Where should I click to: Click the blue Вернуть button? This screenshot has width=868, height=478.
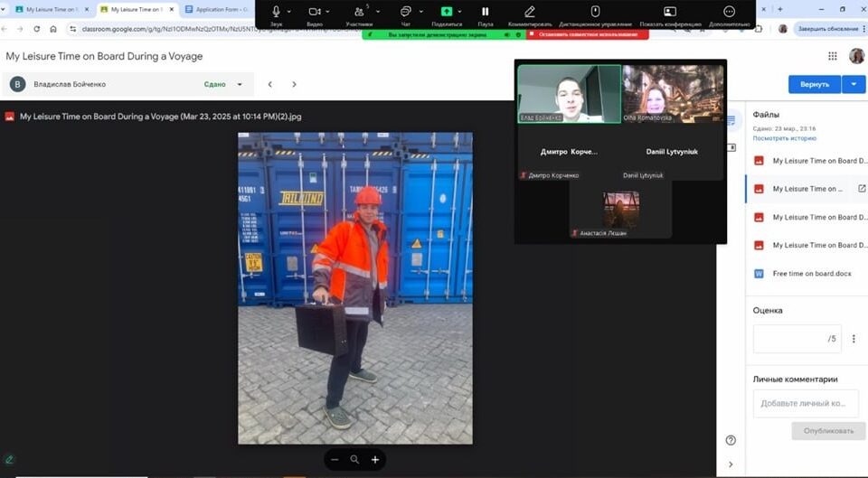click(815, 84)
